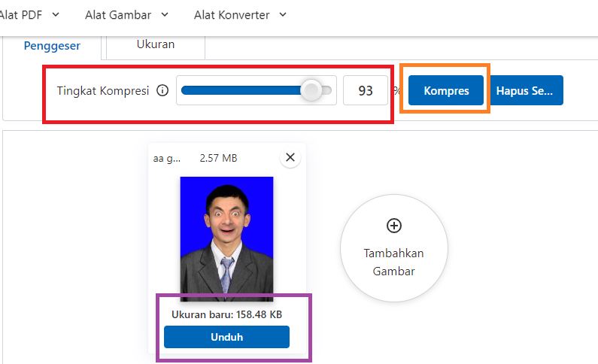Click the compression percentage field showing 93
The height and width of the screenshot is (364, 598).
click(x=366, y=90)
